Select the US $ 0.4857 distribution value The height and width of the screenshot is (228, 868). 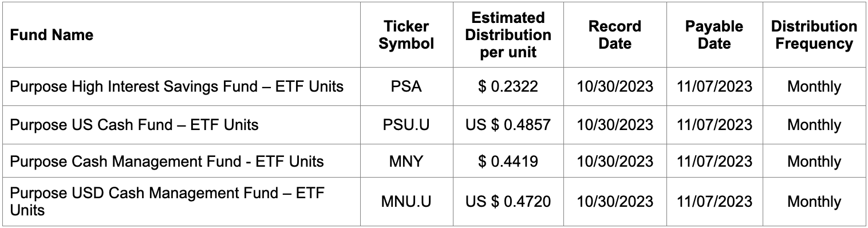[508, 124]
